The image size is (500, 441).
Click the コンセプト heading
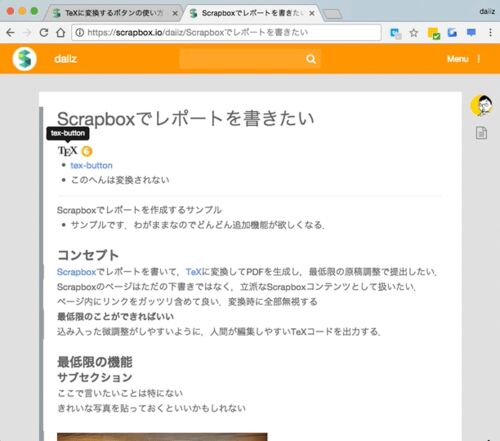(x=88, y=255)
